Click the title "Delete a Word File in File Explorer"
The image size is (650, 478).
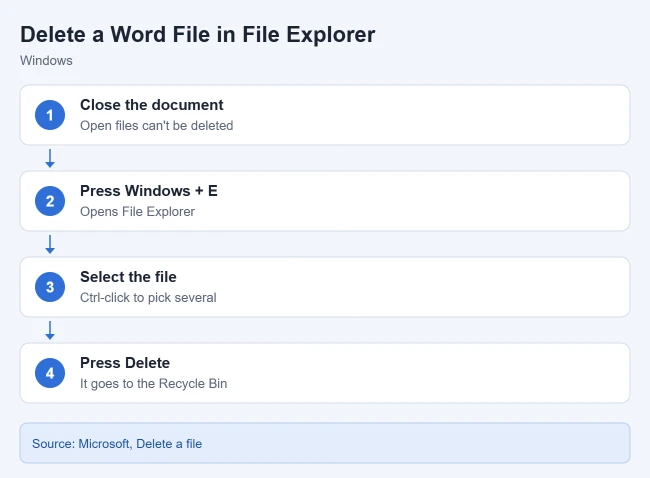pyautogui.click(x=198, y=34)
